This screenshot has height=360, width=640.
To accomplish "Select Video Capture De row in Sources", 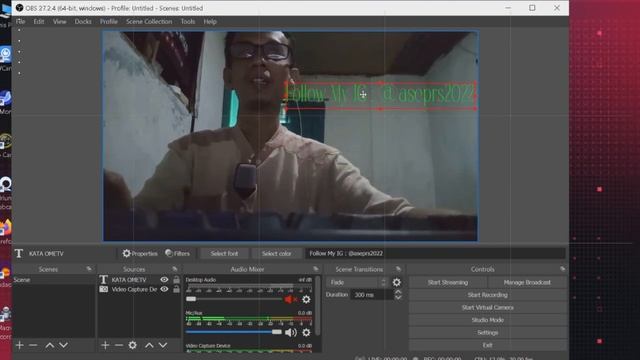I will click(x=139, y=289).
